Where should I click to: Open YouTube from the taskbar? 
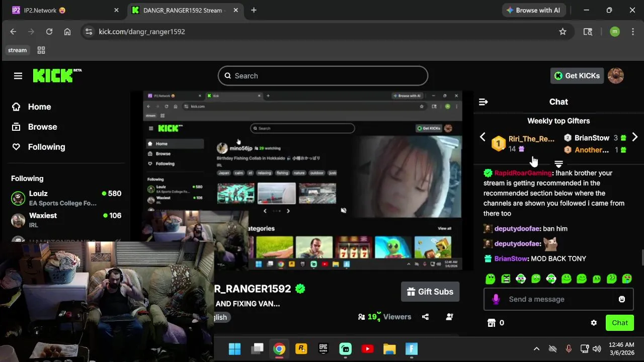coord(367,349)
